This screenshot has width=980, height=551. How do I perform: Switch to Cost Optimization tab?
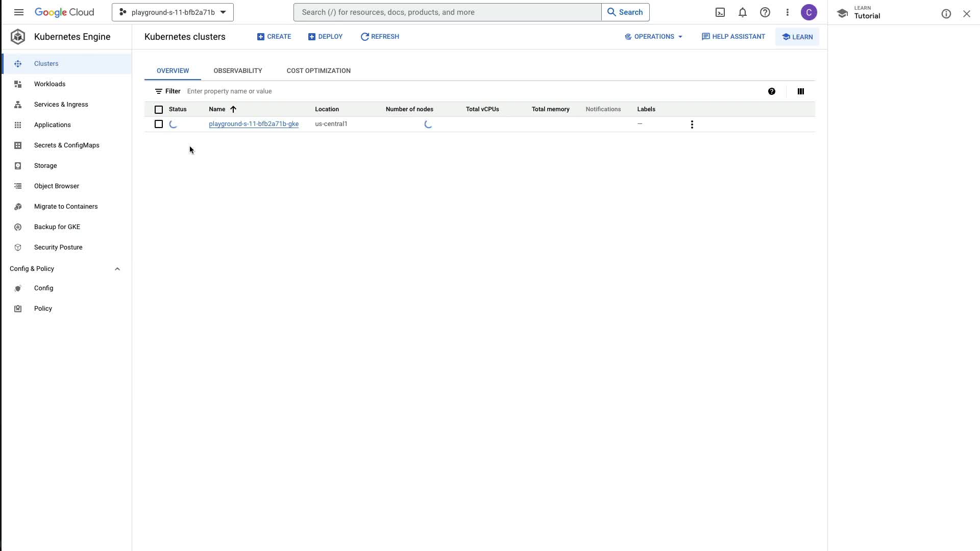318,71
